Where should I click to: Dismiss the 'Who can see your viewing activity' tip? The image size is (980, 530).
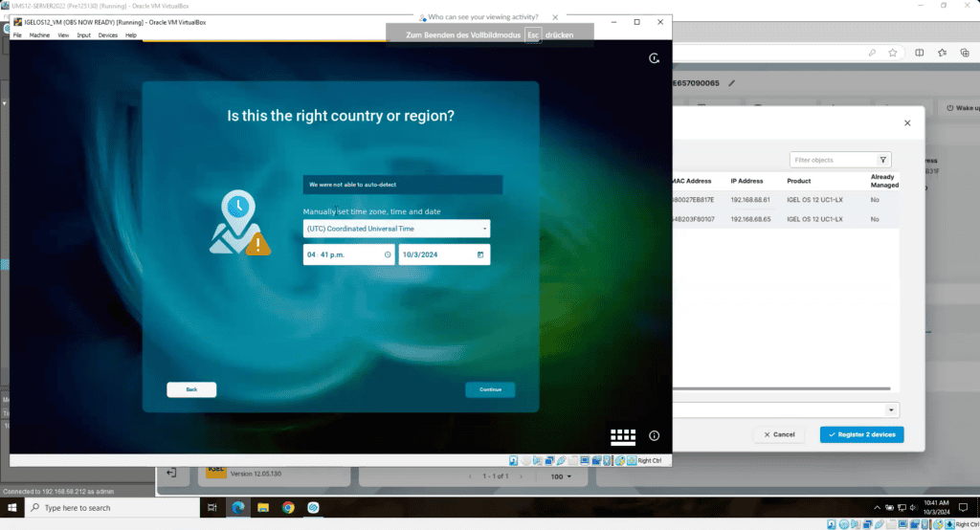pos(555,17)
